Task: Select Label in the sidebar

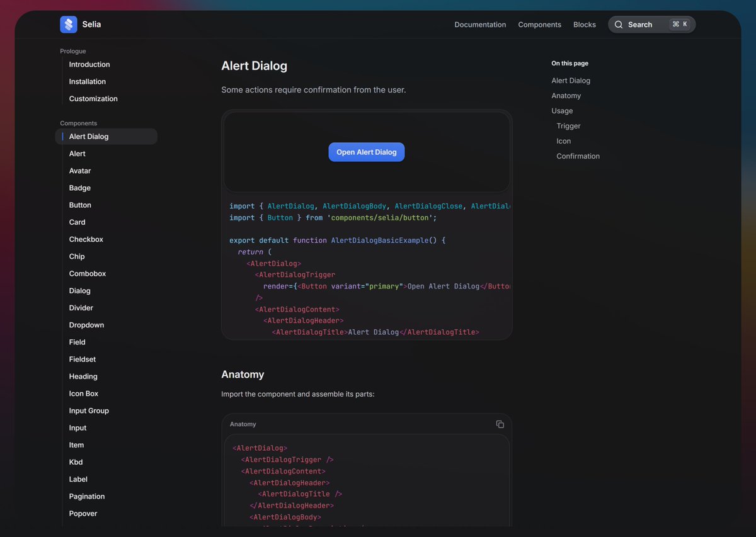Action: point(78,479)
